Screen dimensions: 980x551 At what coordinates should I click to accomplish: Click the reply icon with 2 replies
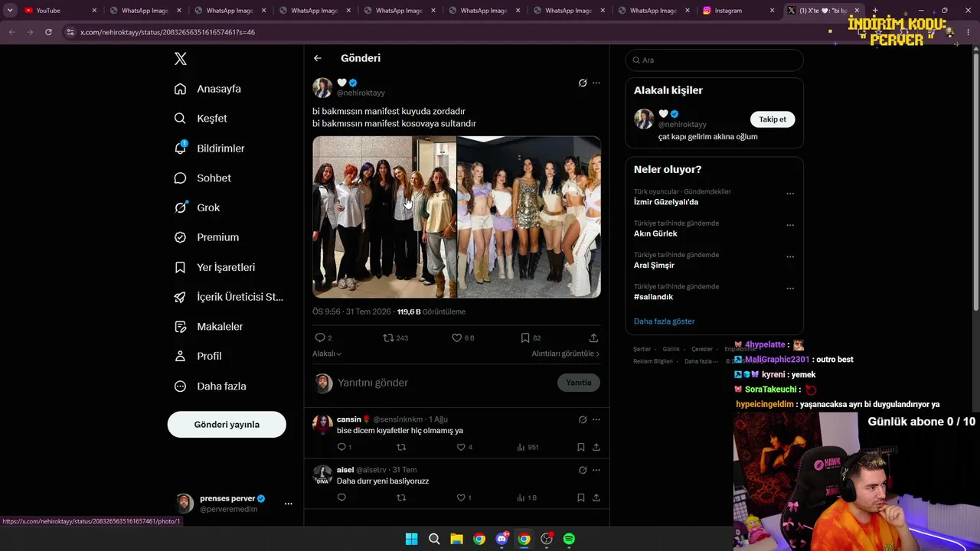tap(320, 337)
